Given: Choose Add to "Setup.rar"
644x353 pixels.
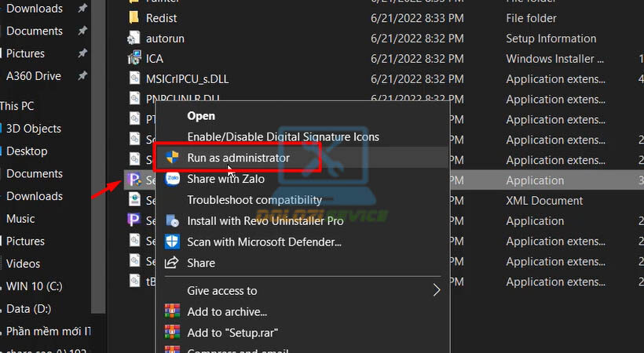Looking at the screenshot, I should 232,333.
